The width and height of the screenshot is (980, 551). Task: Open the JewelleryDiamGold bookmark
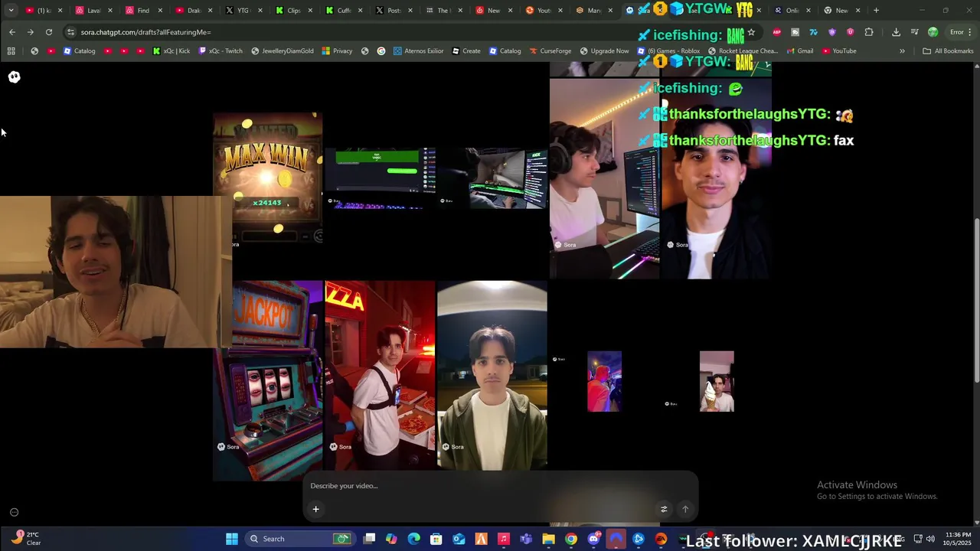coord(283,51)
